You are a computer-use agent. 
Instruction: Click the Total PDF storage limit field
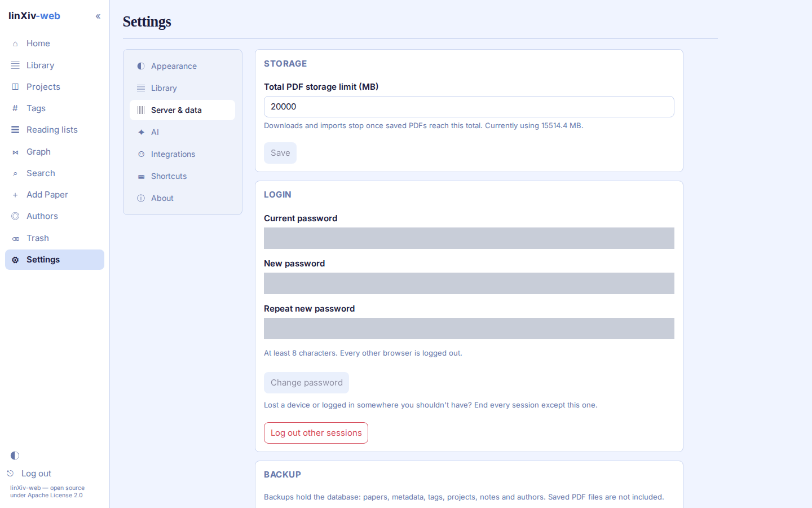point(469,107)
